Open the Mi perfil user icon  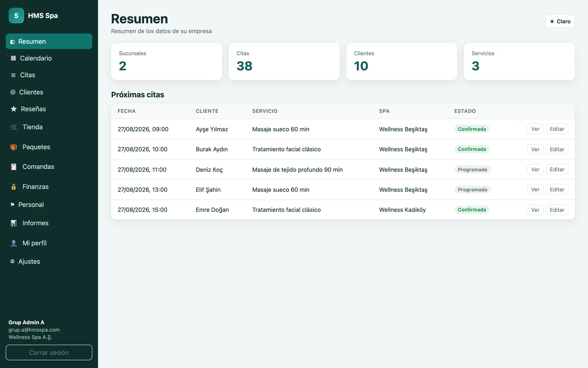coord(14,243)
